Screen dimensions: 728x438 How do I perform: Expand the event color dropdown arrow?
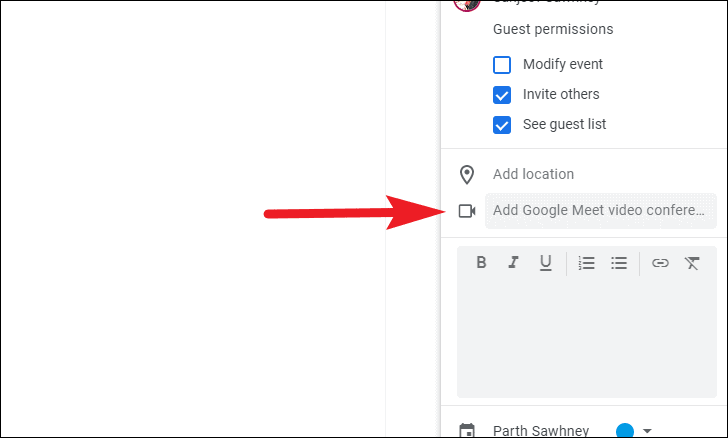pos(647,431)
